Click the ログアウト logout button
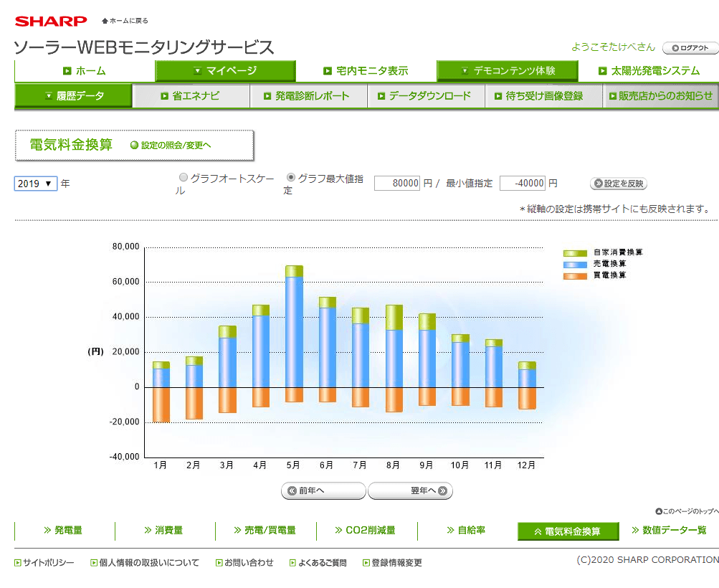 [690, 48]
